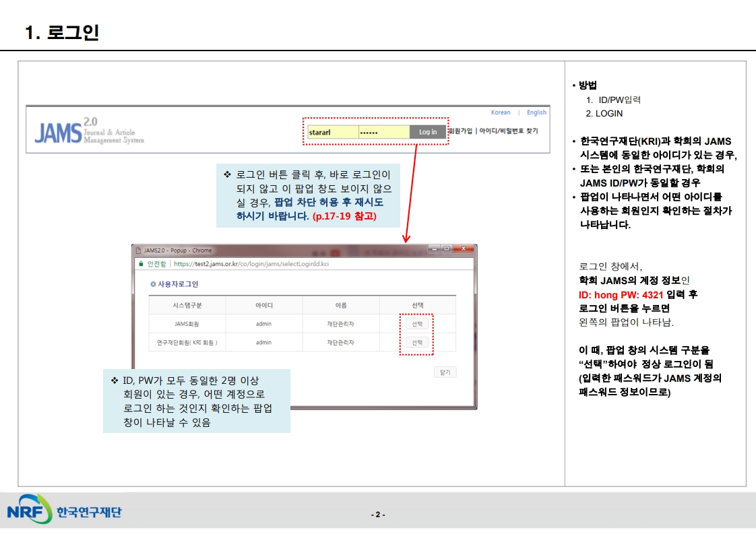Click the NRF 한국연구재단 logo
The height and width of the screenshot is (534, 756).
click(64, 510)
